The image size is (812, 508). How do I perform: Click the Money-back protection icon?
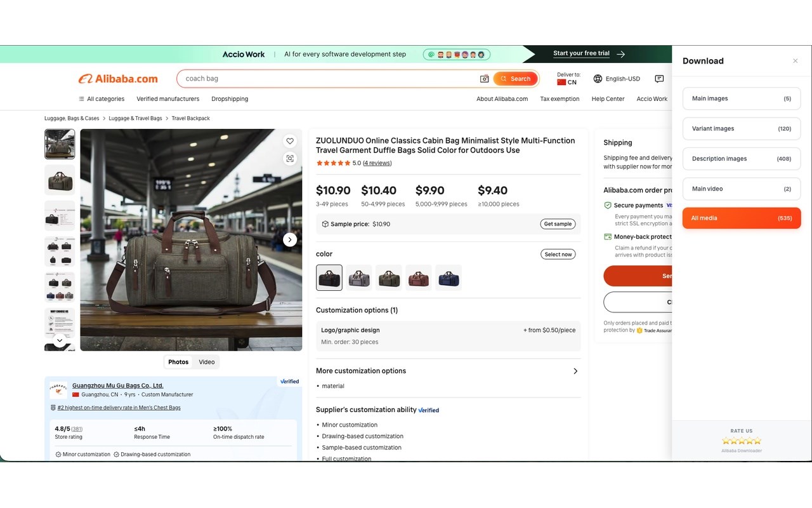(x=608, y=237)
